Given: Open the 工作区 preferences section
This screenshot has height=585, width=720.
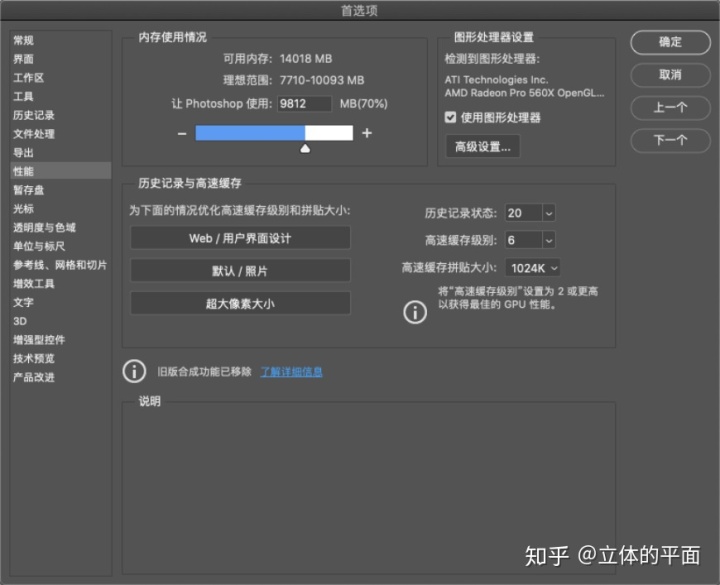Looking at the screenshot, I should (60, 78).
